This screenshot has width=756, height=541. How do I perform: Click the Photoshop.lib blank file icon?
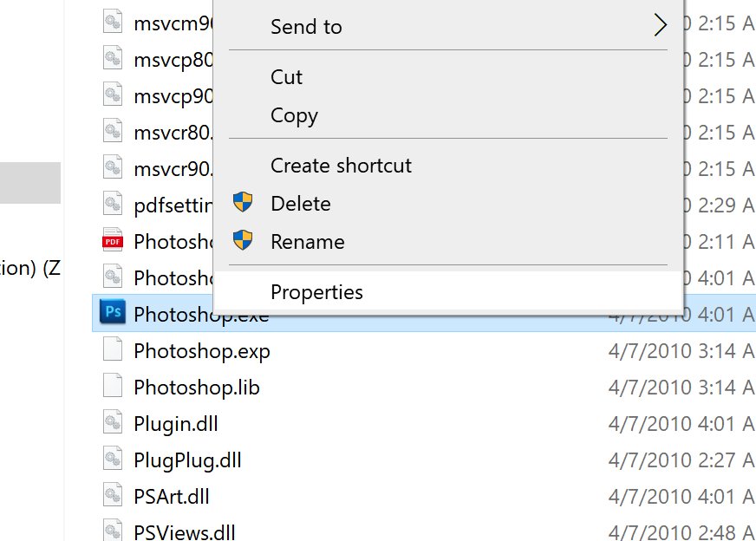(113, 387)
